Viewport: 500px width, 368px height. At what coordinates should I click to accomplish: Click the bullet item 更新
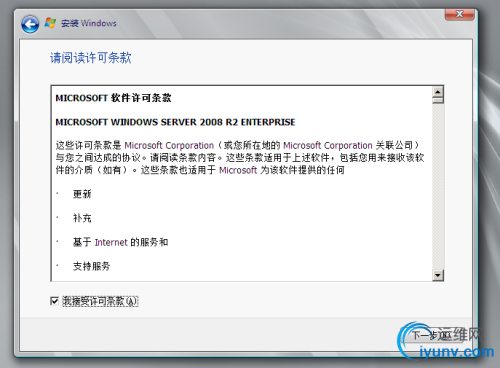click(82, 194)
